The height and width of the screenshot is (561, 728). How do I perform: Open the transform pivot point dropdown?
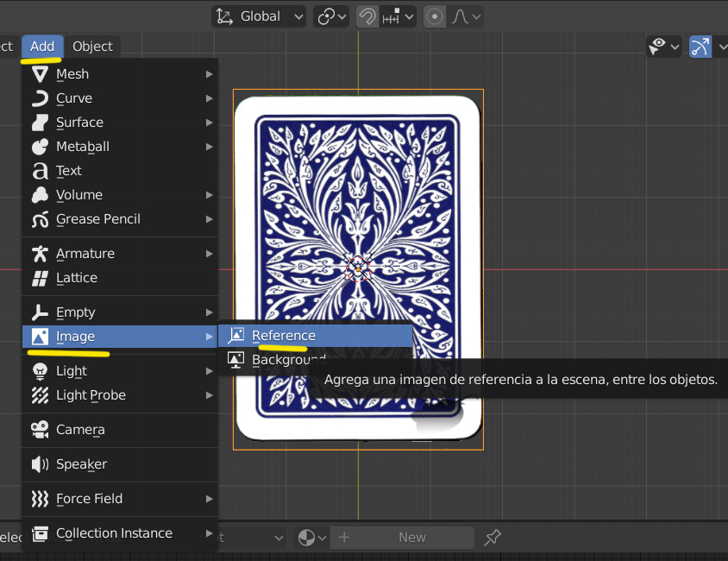331,16
